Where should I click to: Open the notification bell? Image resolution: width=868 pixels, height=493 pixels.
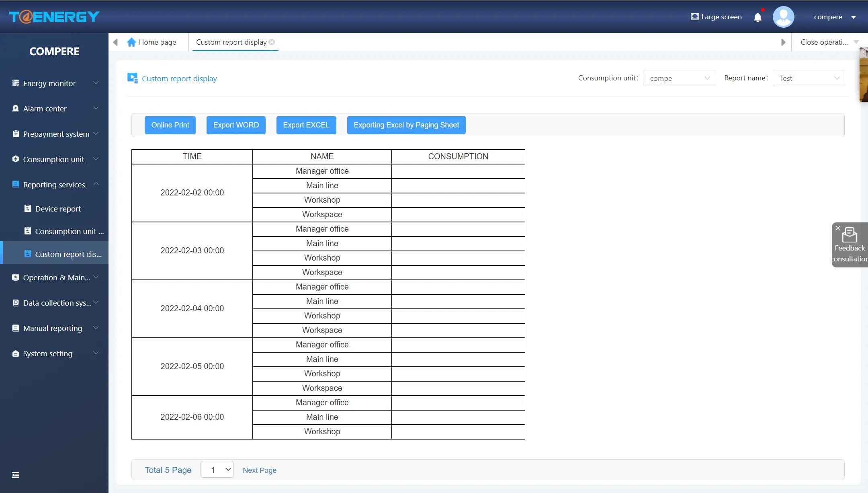point(757,17)
